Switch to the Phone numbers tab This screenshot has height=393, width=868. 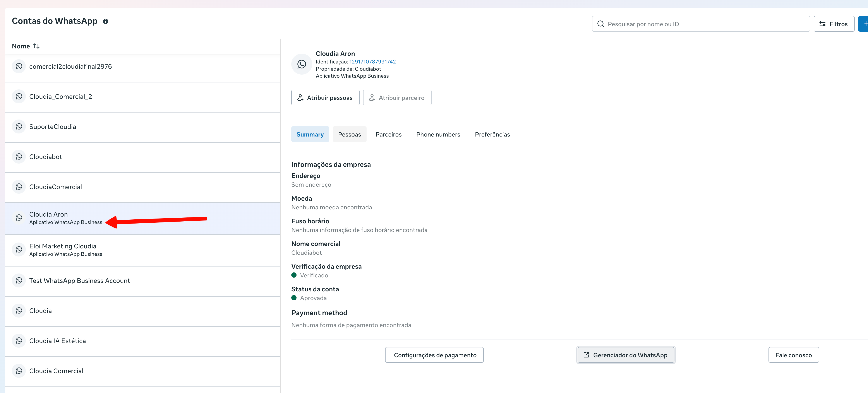438,134
